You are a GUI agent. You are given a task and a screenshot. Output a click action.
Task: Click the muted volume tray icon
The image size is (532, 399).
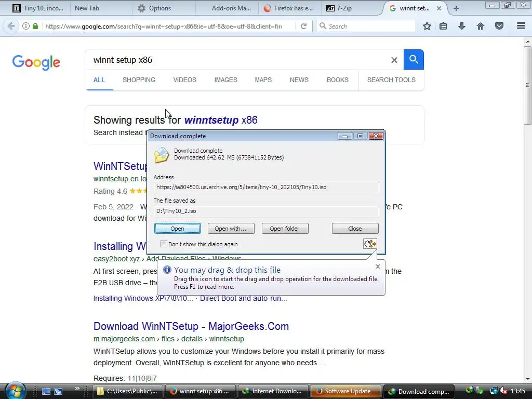(503, 391)
